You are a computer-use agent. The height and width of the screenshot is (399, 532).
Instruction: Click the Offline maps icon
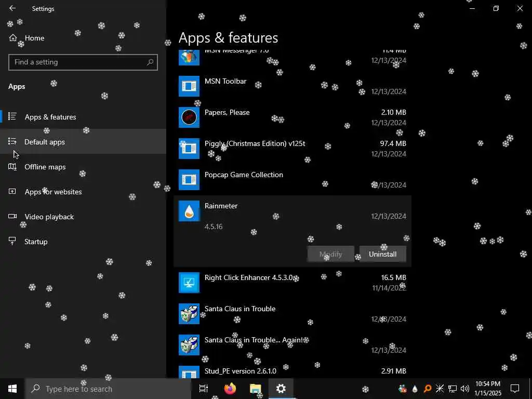(x=12, y=166)
